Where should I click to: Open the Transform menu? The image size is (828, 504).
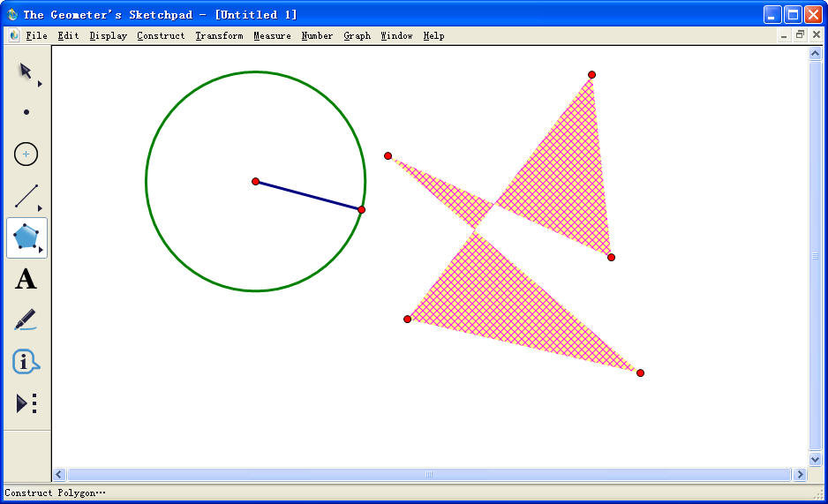(x=219, y=36)
